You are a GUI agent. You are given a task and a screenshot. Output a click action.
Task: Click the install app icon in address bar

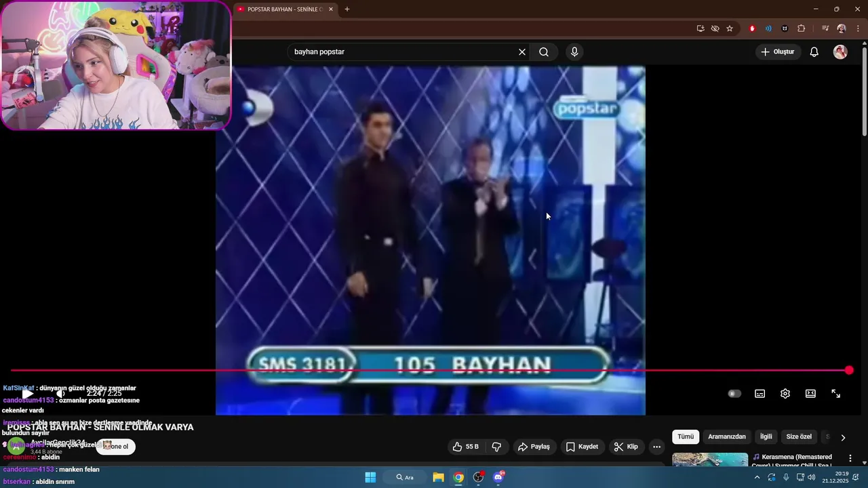pyautogui.click(x=701, y=28)
